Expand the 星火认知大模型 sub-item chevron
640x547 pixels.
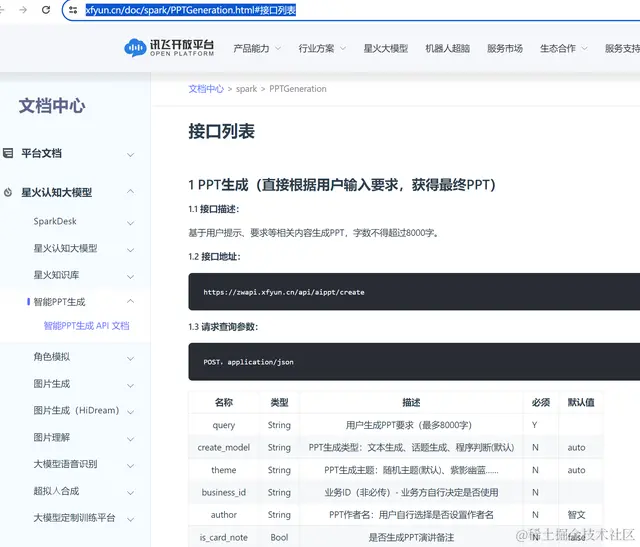(130, 250)
